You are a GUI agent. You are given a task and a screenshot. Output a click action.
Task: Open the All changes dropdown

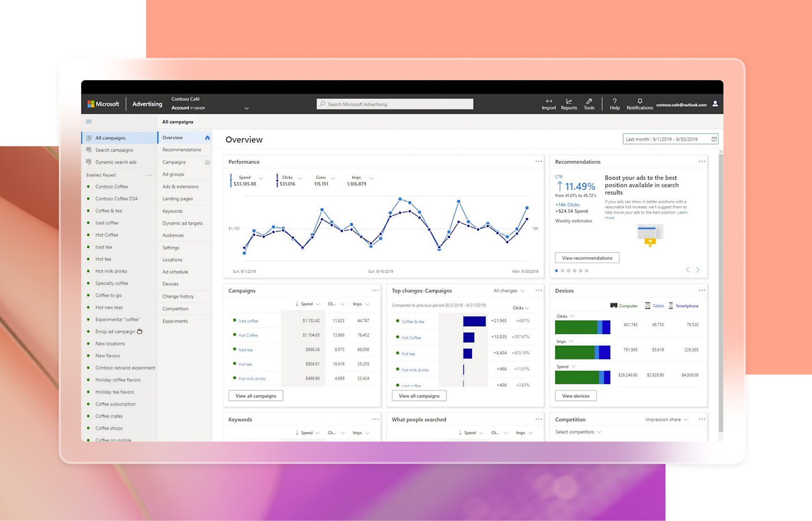click(509, 291)
